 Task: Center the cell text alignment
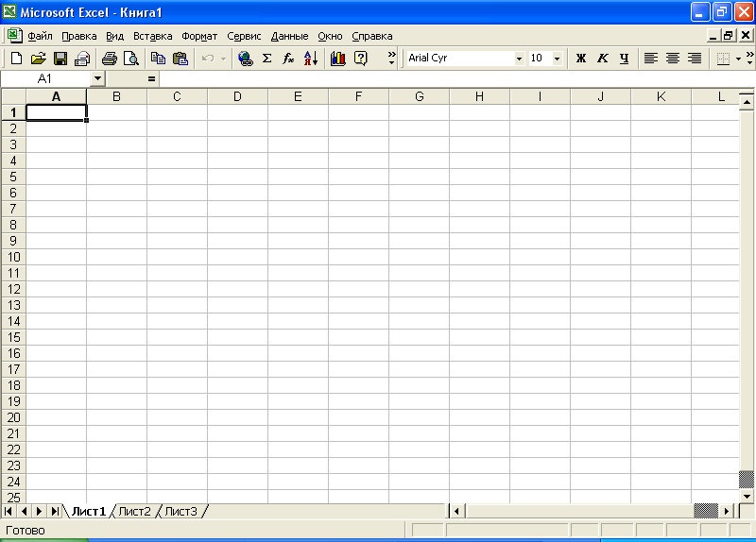(x=673, y=59)
